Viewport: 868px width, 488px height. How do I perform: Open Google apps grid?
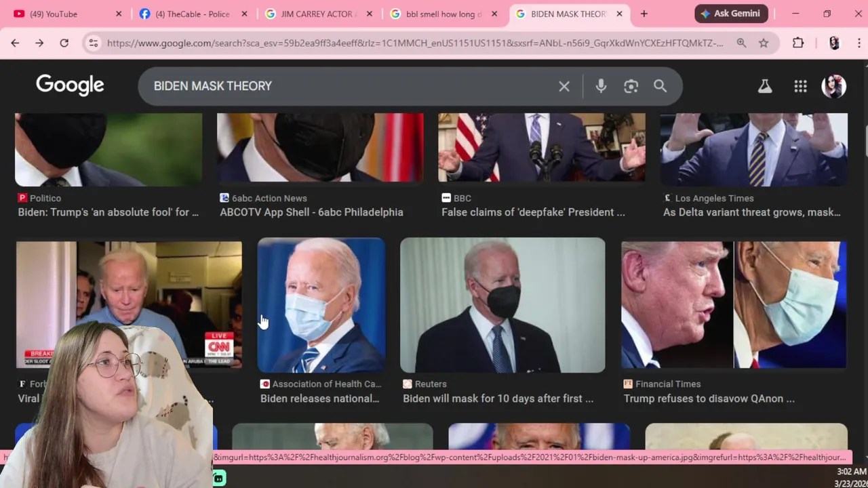[x=800, y=86]
